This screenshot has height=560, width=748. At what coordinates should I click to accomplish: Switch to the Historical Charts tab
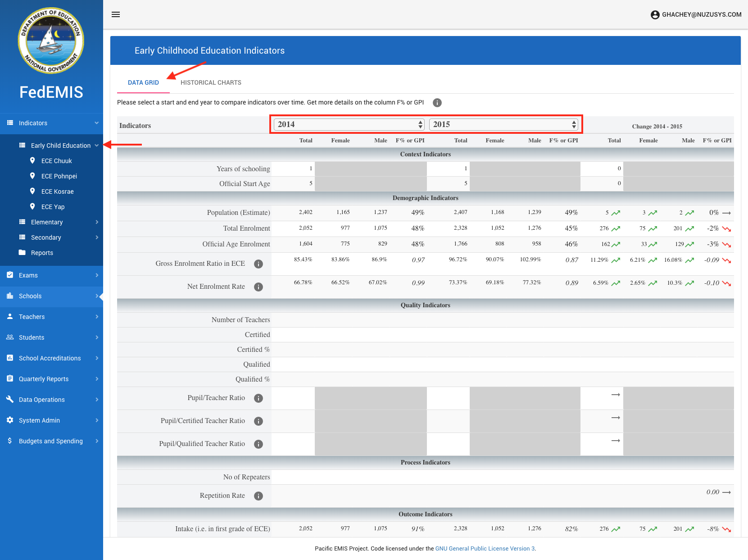coord(211,82)
